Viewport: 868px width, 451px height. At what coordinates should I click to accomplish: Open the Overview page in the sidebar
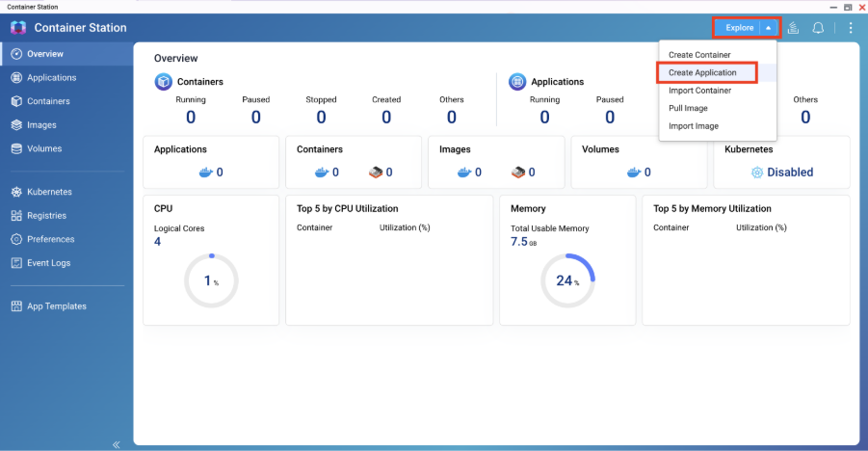(67, 54)
